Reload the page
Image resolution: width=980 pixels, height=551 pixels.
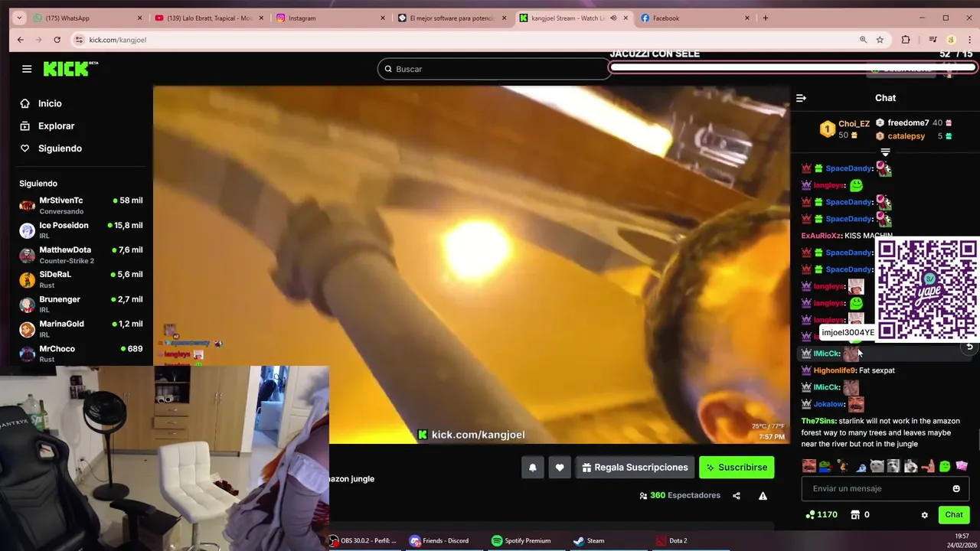coord(57,40)
